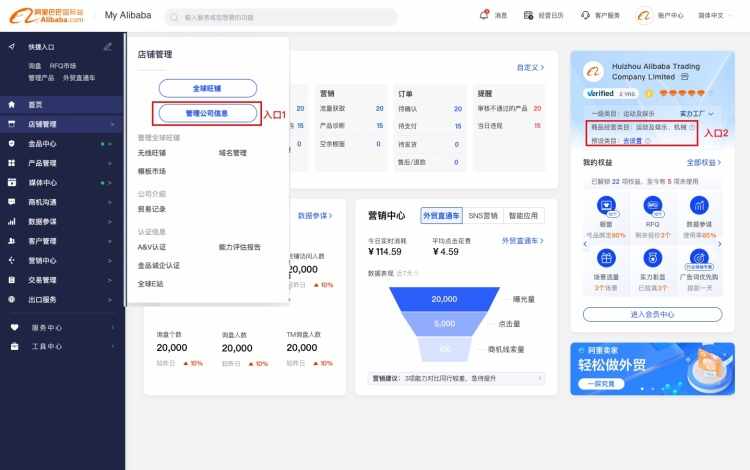750x470 pixels.
Task: Click the 去设置 link in profile card
Action: pos(632,141)
